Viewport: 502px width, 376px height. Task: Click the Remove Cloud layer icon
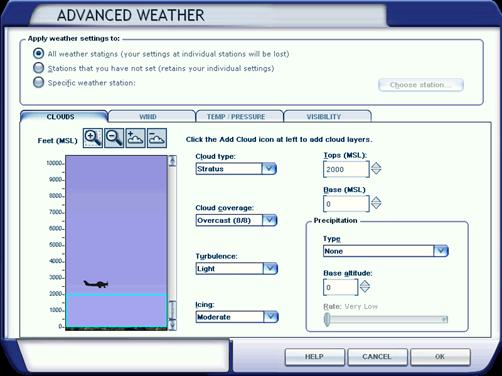(x=157, y=138)
